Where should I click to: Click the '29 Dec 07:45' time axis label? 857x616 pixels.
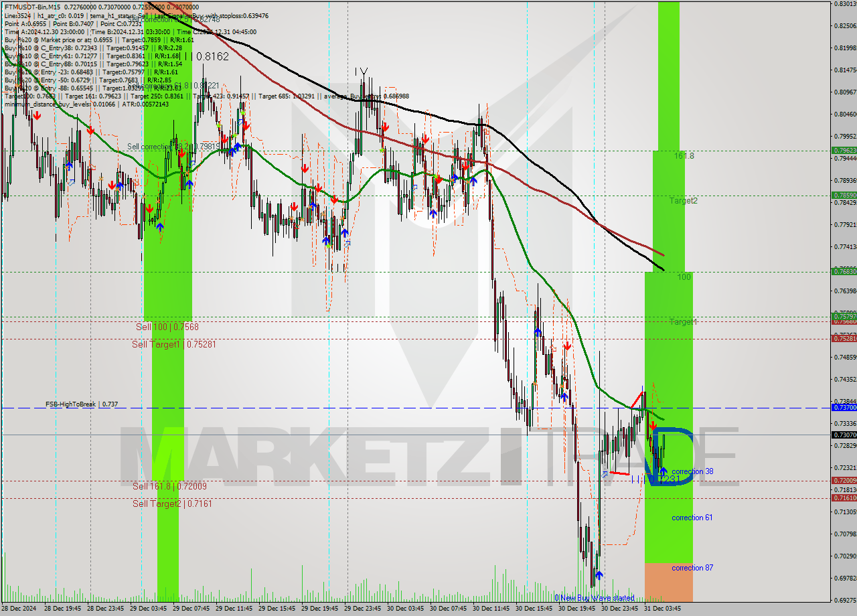(x=191, y=609)
